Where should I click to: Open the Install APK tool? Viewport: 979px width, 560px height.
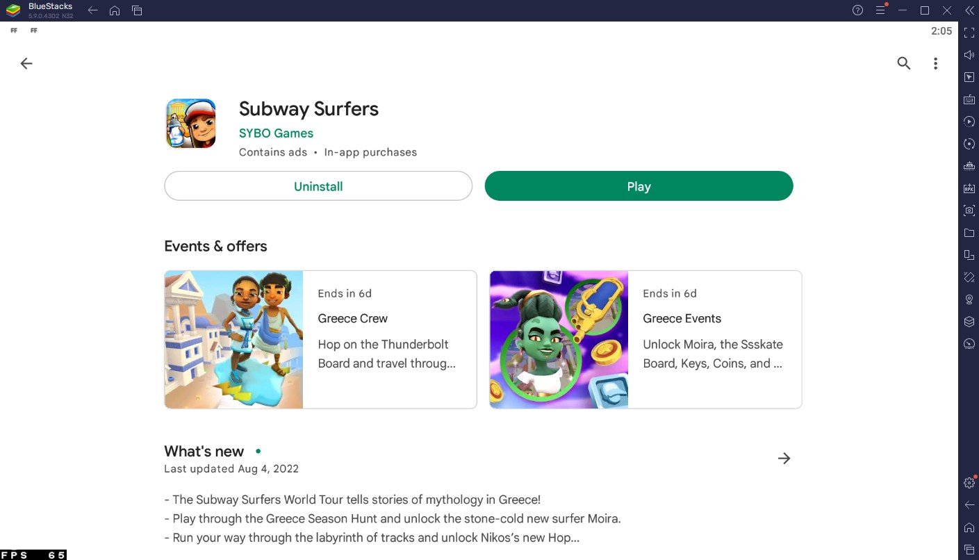pos(969,188)
